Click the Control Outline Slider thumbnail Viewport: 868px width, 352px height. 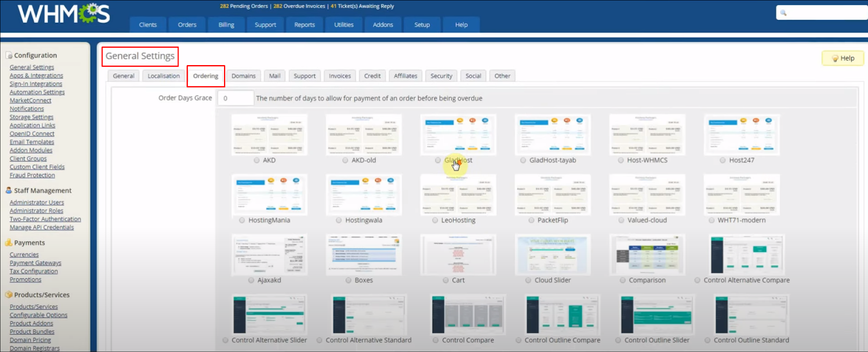click(657, 315)
